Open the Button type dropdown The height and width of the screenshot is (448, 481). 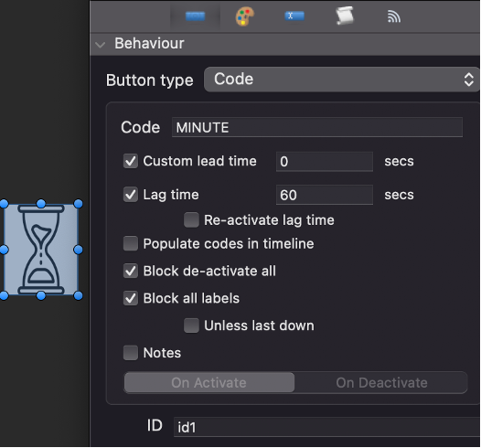pos(341,80)
